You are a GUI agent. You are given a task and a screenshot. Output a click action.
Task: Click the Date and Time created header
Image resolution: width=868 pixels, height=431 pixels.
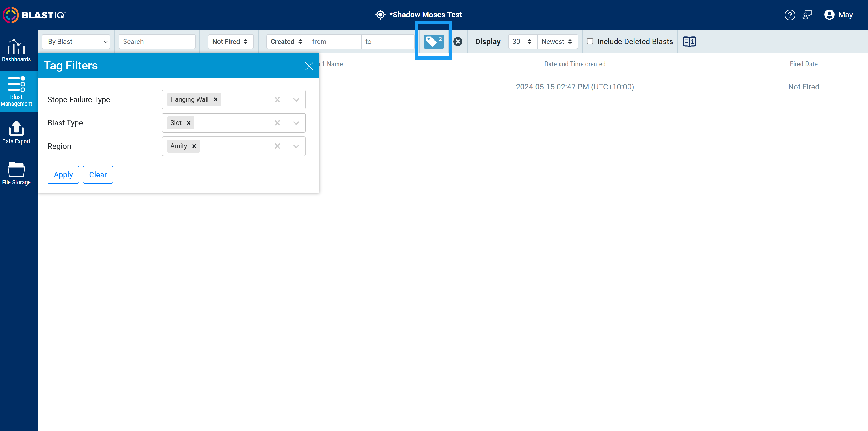[x=575, y=64]
